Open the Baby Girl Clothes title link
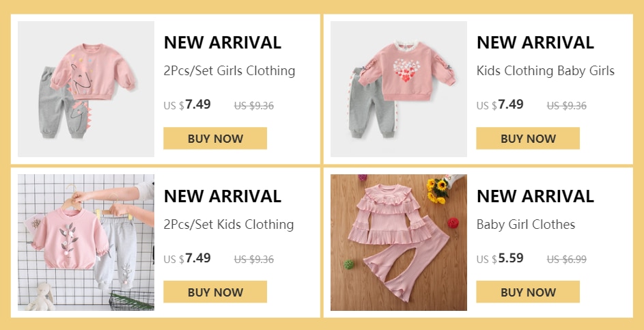 click(x=526, y=225)
